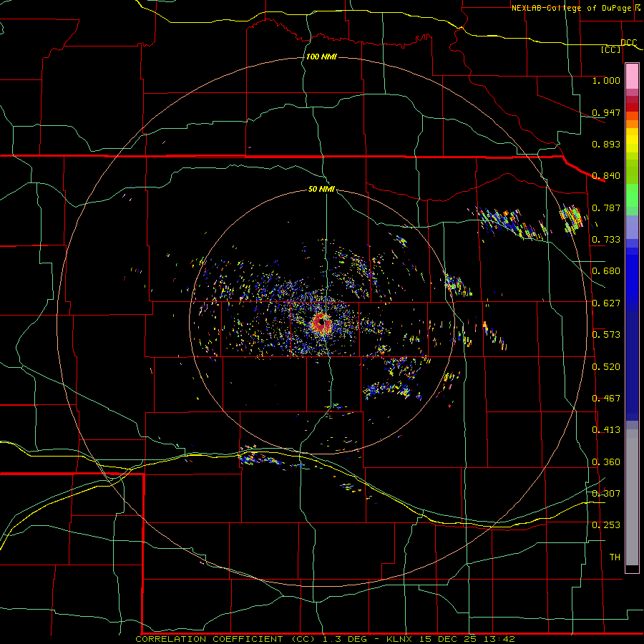
Task: Click the DCC label at top right
Action: point(629,42)
